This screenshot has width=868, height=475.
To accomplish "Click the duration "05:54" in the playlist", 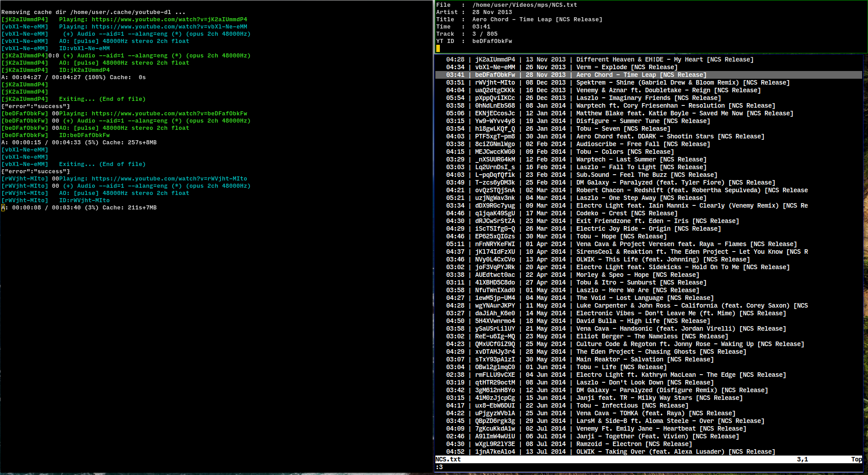I will [455, 98].
